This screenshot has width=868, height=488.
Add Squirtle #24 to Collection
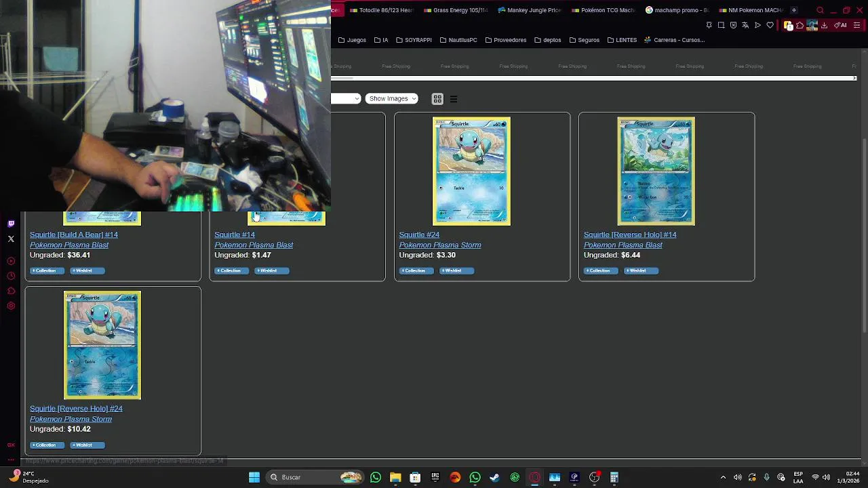click(416, 270)
